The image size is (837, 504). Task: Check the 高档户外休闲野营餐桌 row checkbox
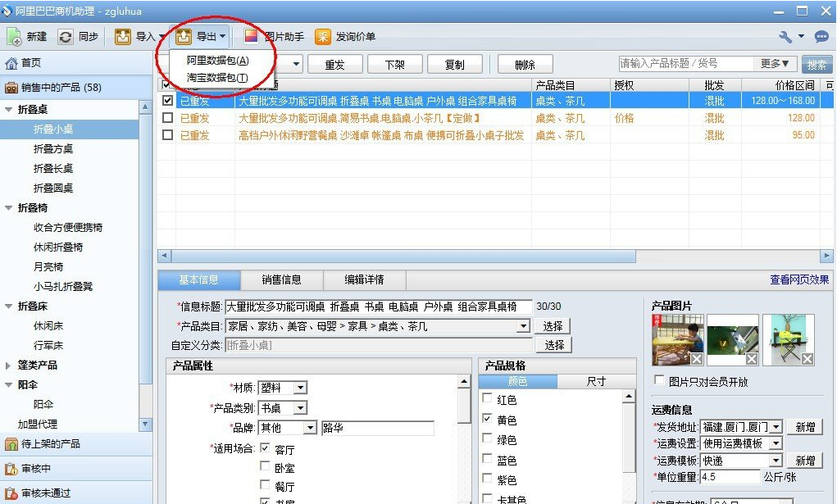[167, 134]
